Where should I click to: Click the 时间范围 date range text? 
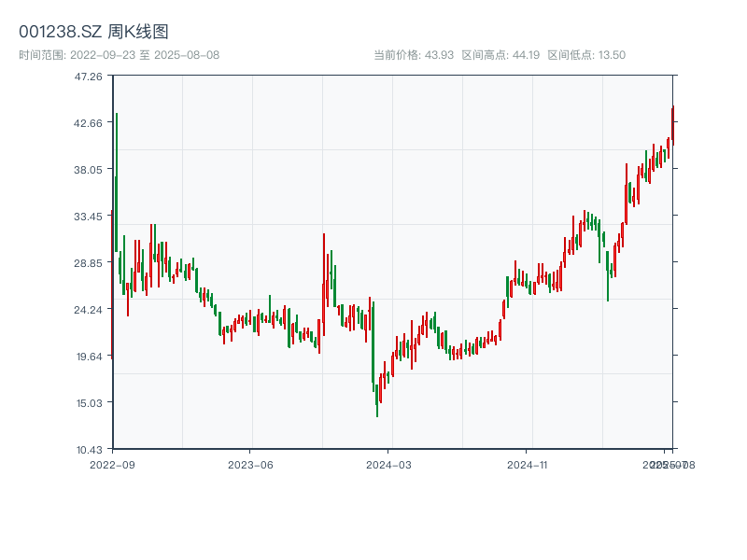[x=120, y=55]
